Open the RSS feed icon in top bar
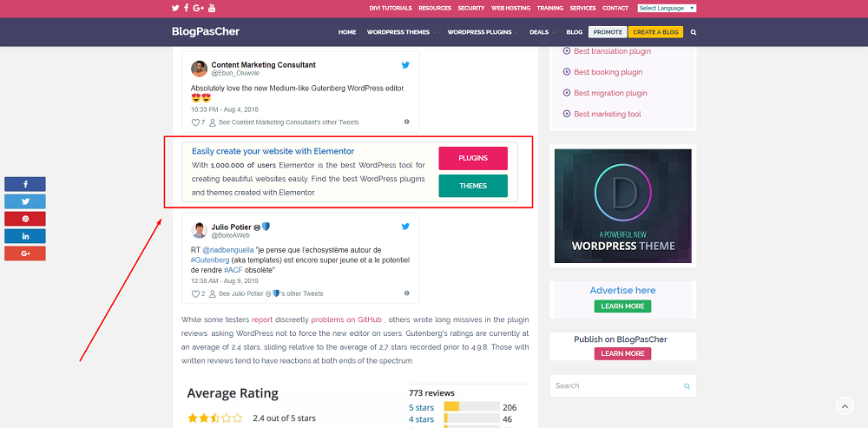868x428 pixels. [x=213, y=8]
